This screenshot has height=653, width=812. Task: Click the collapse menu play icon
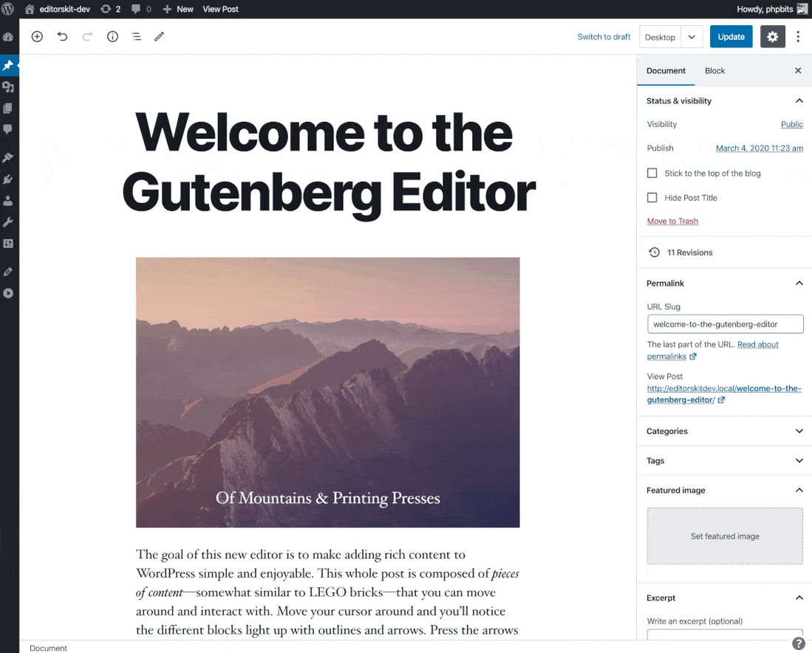8,293
